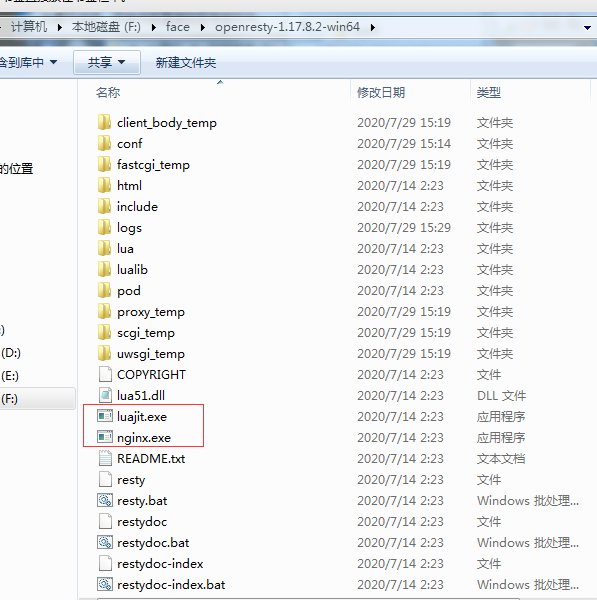This screenshot has height=600, width=597.
Task: Click the 新建文件夹 button
Action: click(186, 62)
